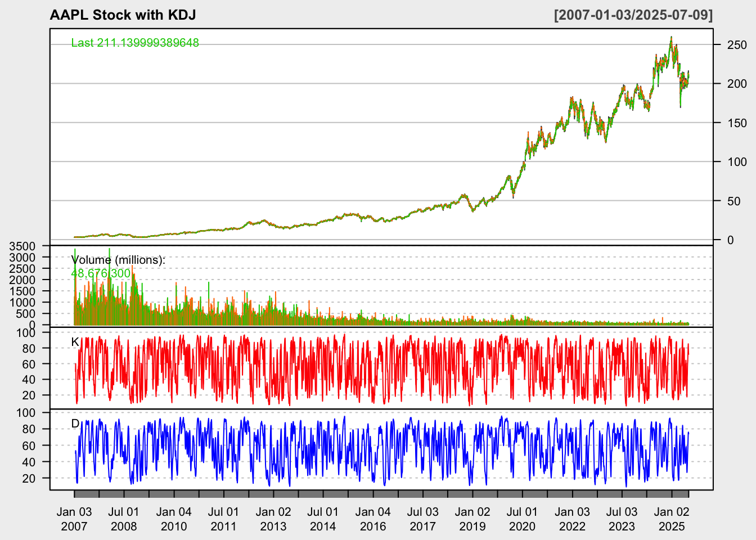The height and width of the screenshot is (540, 756).
Task: Click the 60 label on K axis
Action: coord(29,364)
